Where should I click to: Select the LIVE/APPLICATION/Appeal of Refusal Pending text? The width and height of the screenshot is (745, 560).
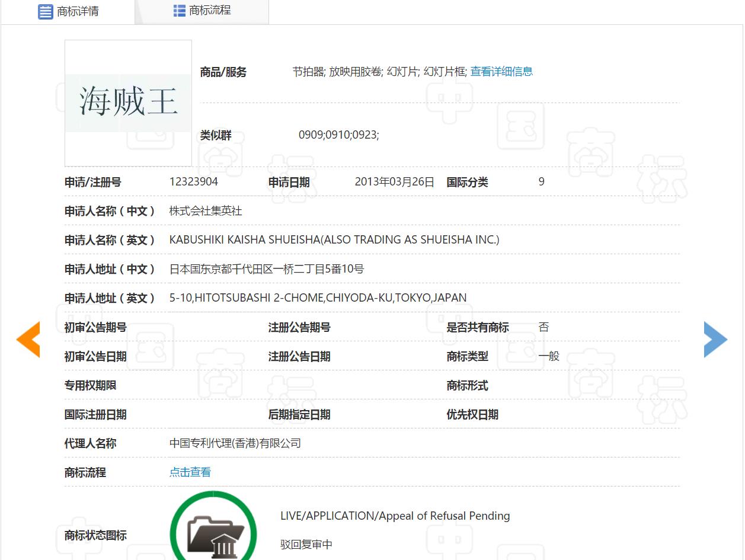(395, 516)
